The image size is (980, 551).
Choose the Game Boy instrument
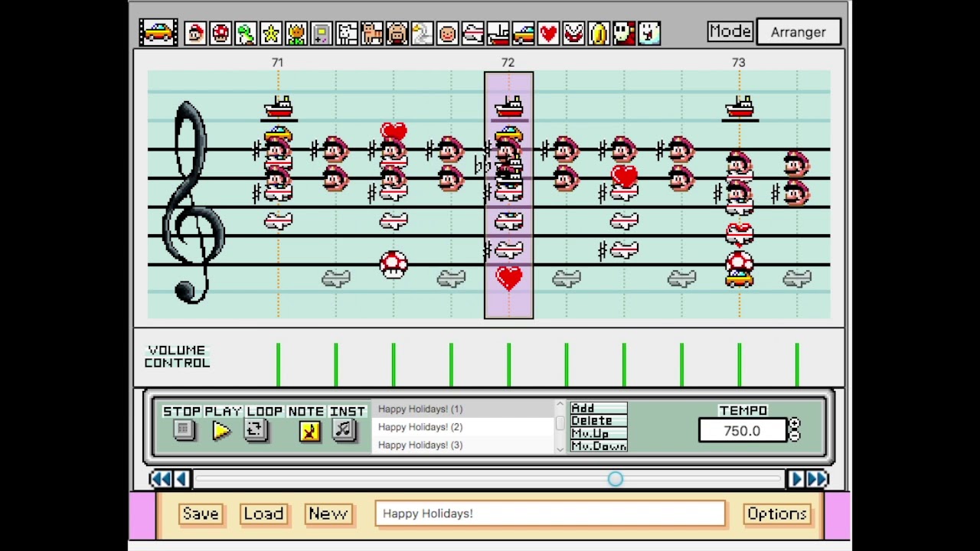(322, 33)
